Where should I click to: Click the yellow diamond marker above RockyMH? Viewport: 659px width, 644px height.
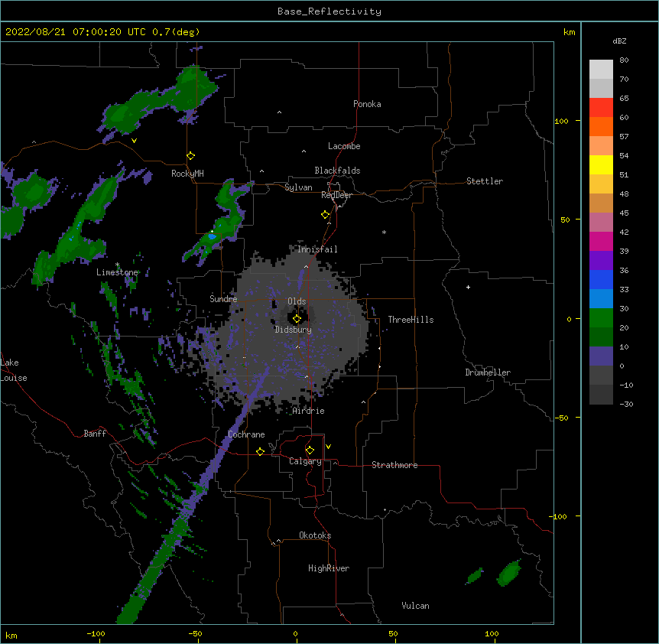(x=190, y=156)
